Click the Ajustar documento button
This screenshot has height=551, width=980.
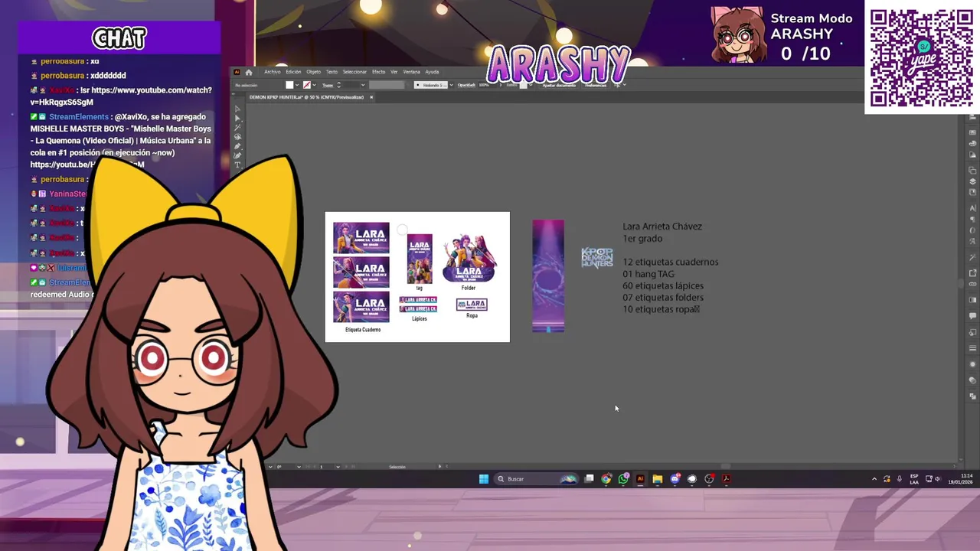[x=559, y=85]
